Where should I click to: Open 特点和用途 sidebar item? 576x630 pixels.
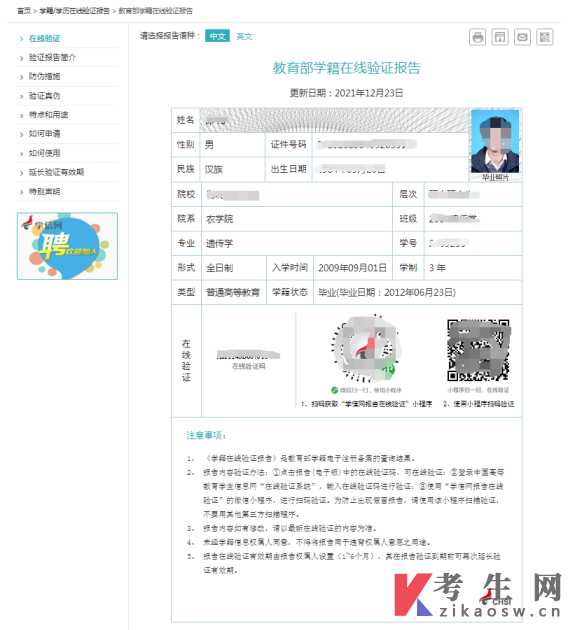pyautogui.click(x=49, y=115)
